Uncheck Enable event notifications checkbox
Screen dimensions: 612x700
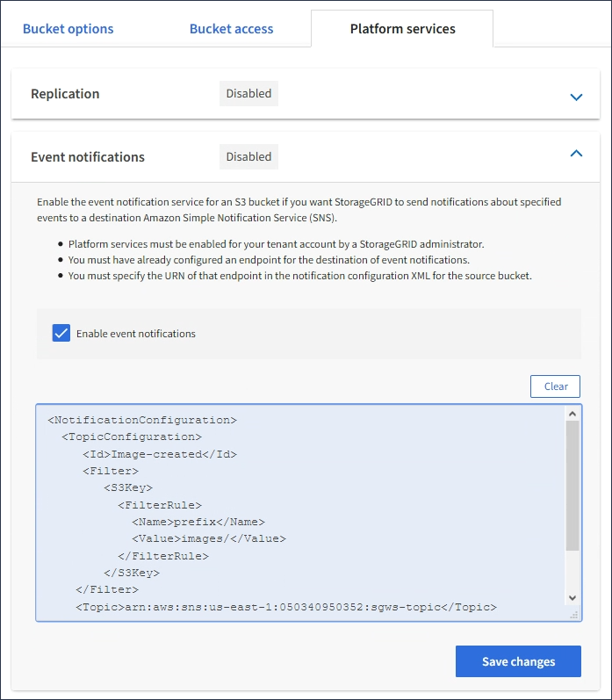(61, 333)
